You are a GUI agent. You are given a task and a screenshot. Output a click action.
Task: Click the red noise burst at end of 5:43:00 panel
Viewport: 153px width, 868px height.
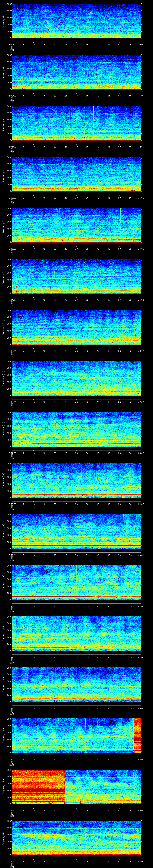(x=137, y=736)
